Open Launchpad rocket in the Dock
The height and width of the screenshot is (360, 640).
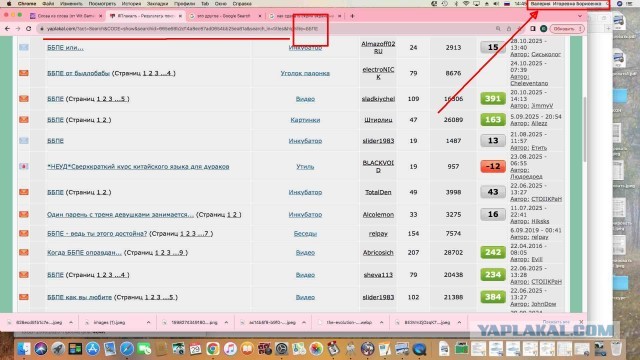coord(58,349)
